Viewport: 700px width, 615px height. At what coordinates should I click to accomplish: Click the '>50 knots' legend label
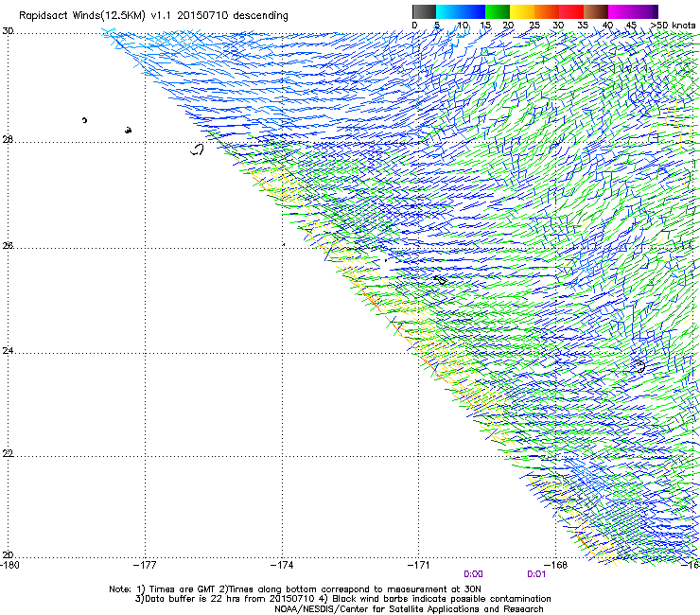click(x=673, y=26)
